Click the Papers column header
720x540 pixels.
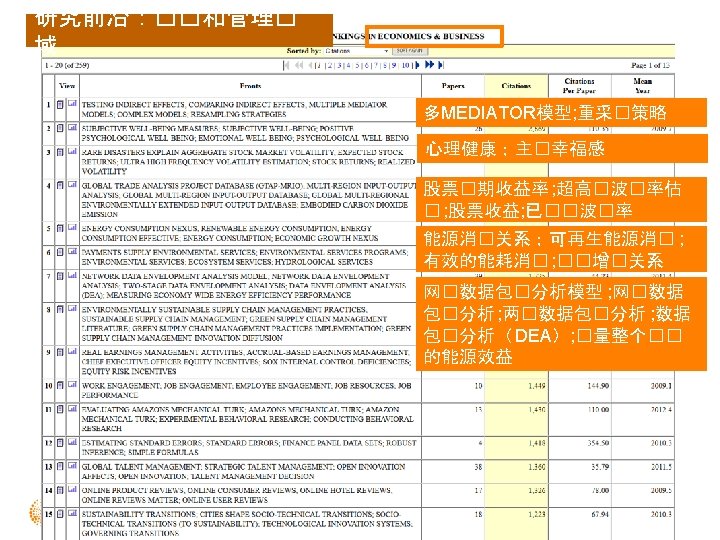pos(453,86)
